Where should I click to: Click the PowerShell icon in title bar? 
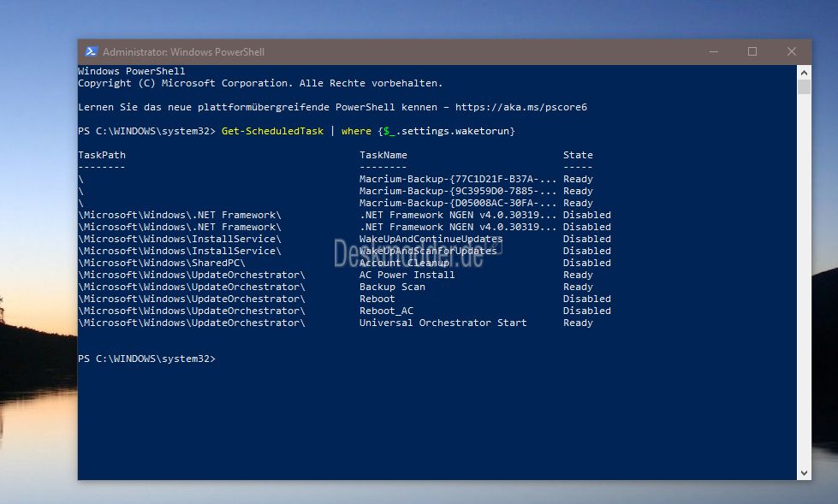click(91, 51)
